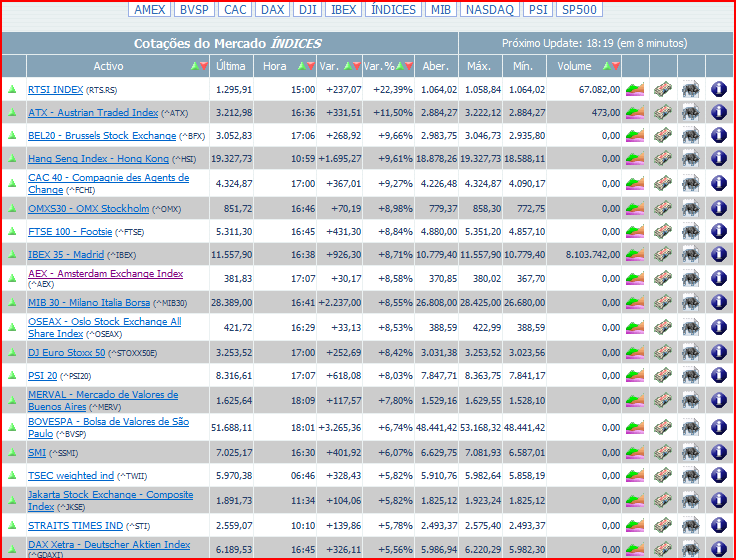Open the AEX - Amsterdam Exchange Index link
This screenshot has height=560, width=736.
[x=105, y=273]
